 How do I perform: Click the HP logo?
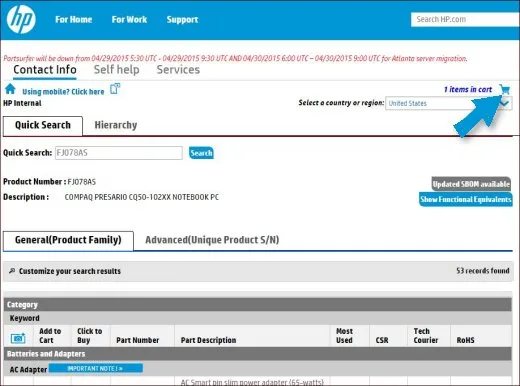click(21, 19)
